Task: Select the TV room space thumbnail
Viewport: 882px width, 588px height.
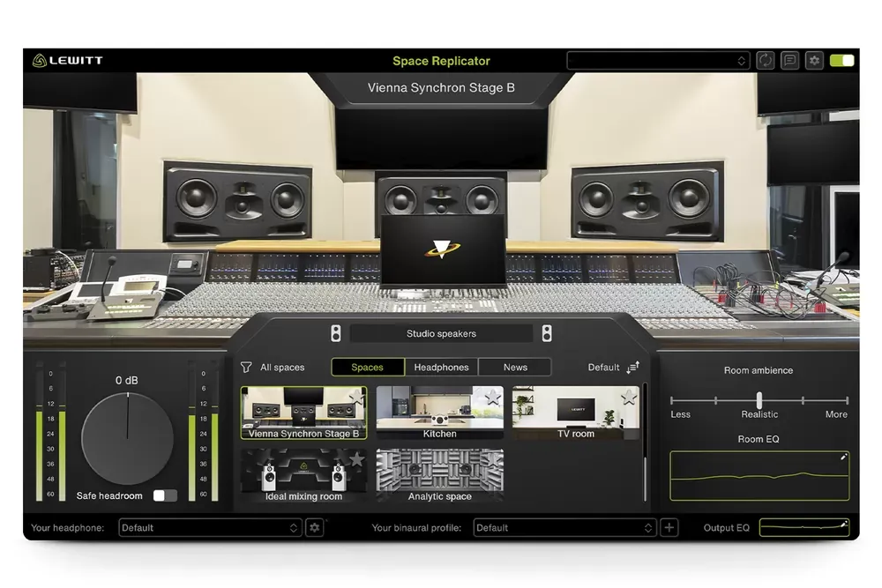Action: [x=575, y=413]
